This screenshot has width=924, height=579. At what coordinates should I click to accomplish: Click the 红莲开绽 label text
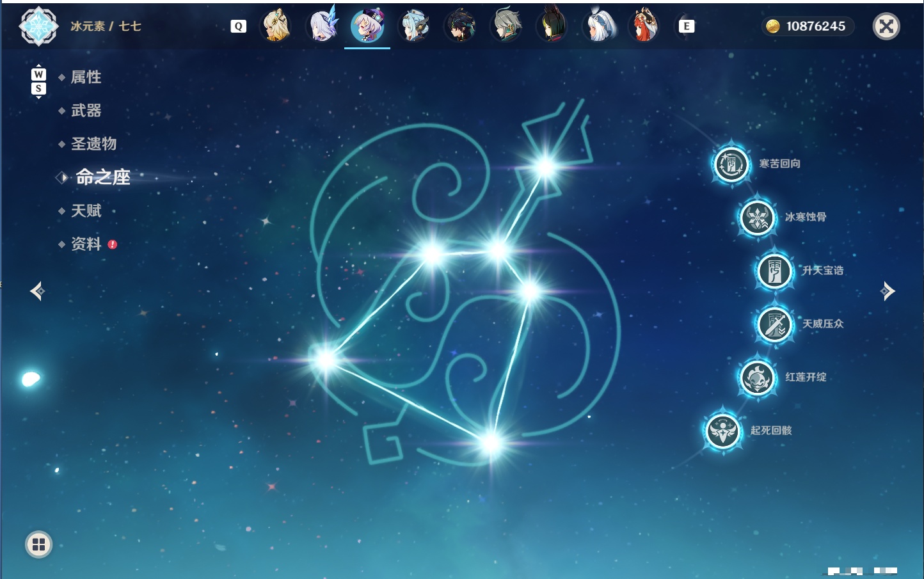point(806,377)
